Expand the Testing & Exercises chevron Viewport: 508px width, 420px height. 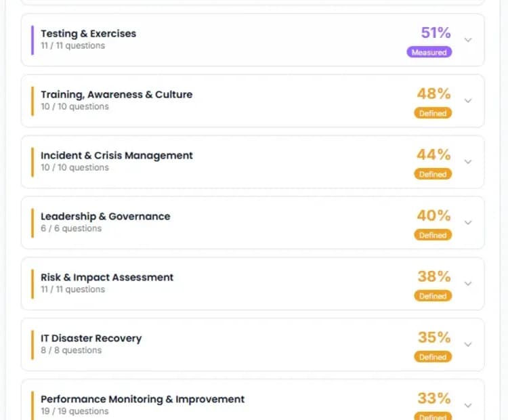pyautogui.click(x=468, y=40)
